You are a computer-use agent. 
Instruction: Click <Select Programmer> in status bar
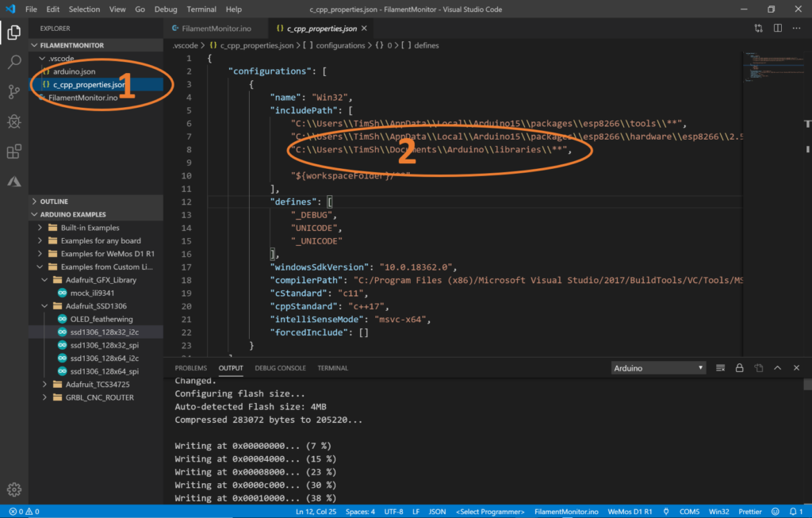click(490, 512)
